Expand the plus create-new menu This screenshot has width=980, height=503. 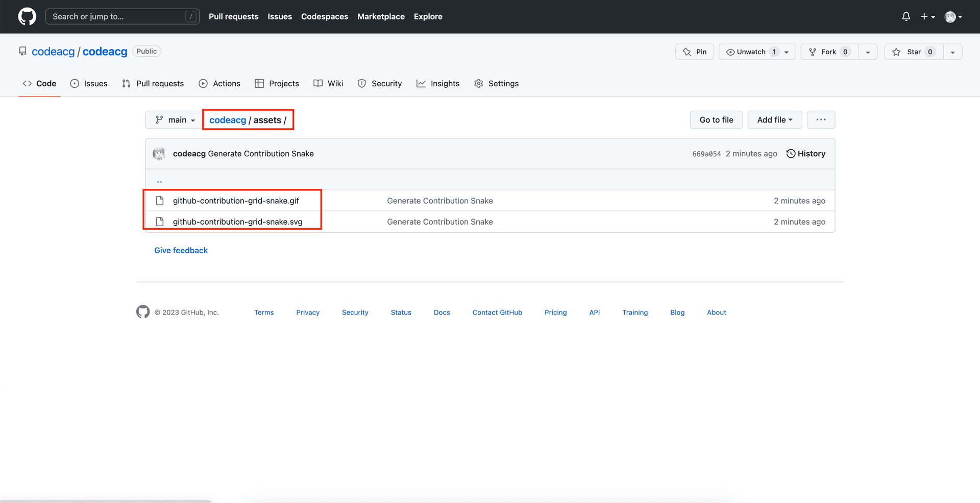927,16
